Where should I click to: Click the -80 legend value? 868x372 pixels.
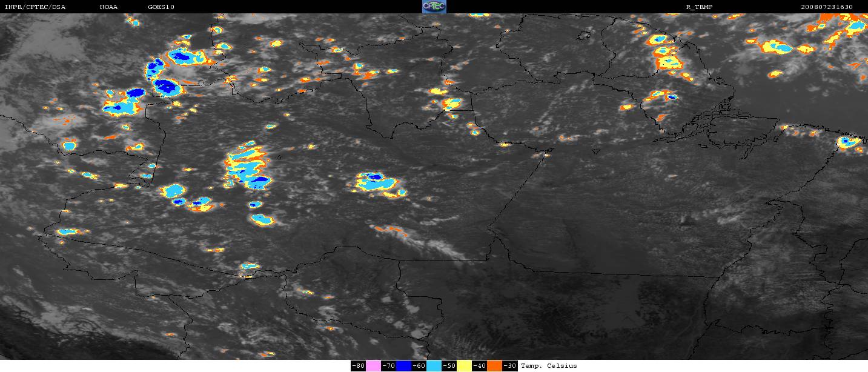coord(359,366)
